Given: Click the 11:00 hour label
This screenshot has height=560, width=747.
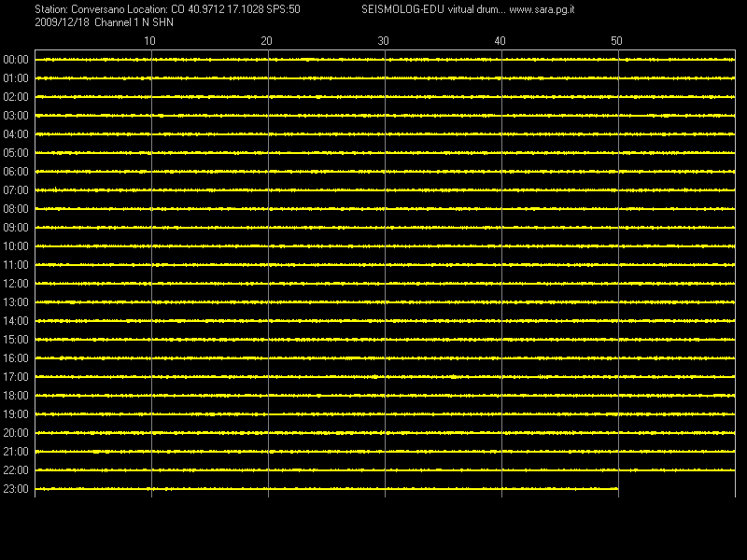Looking at the screenshot, I should click(x=16, y=265).
